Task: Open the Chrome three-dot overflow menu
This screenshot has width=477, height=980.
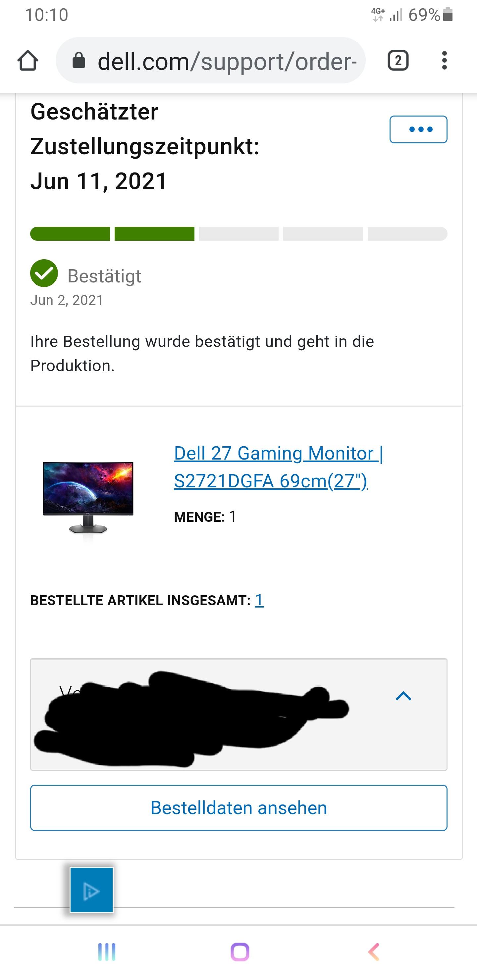Action: pos(444,61)
